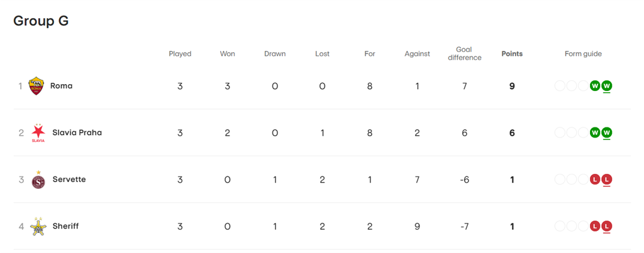Open the Slavia Praha team link
The width and height of the screenshot is (644, 253).
[x=76, y=132]
